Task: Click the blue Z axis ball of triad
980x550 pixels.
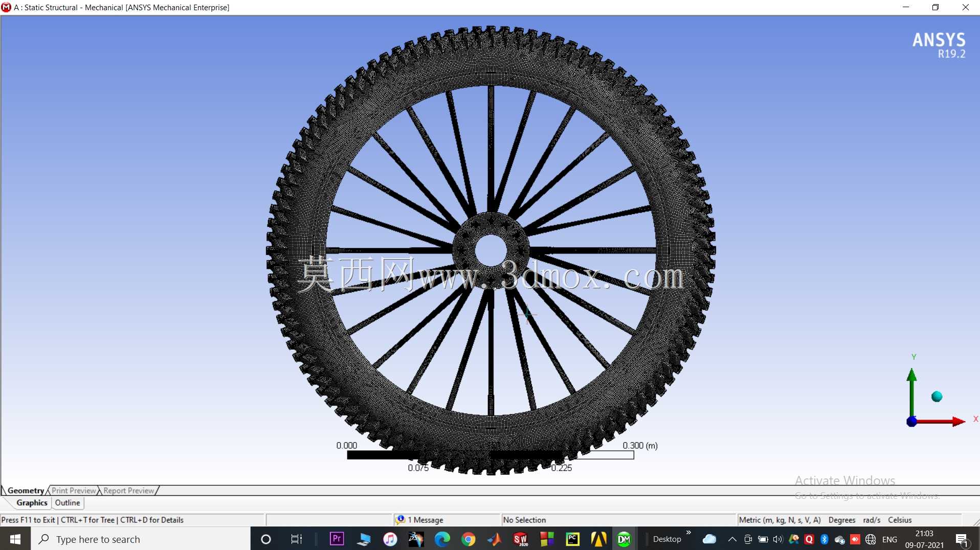Action: pyautogui.click(x=911, y=422)
